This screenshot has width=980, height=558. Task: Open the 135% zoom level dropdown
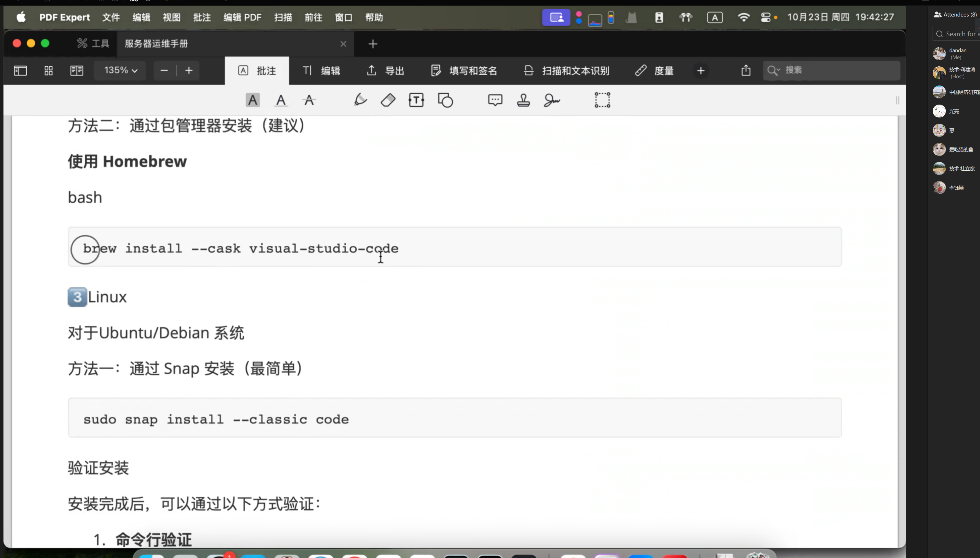[x=120, y=70]
